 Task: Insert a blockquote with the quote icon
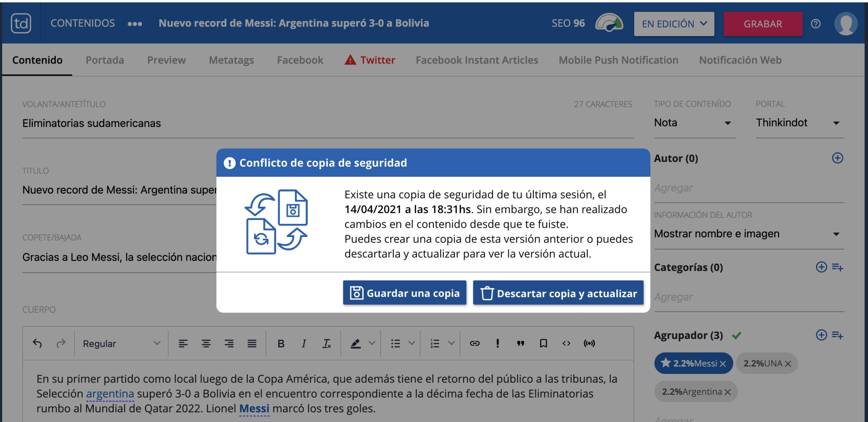coord(520,343)
